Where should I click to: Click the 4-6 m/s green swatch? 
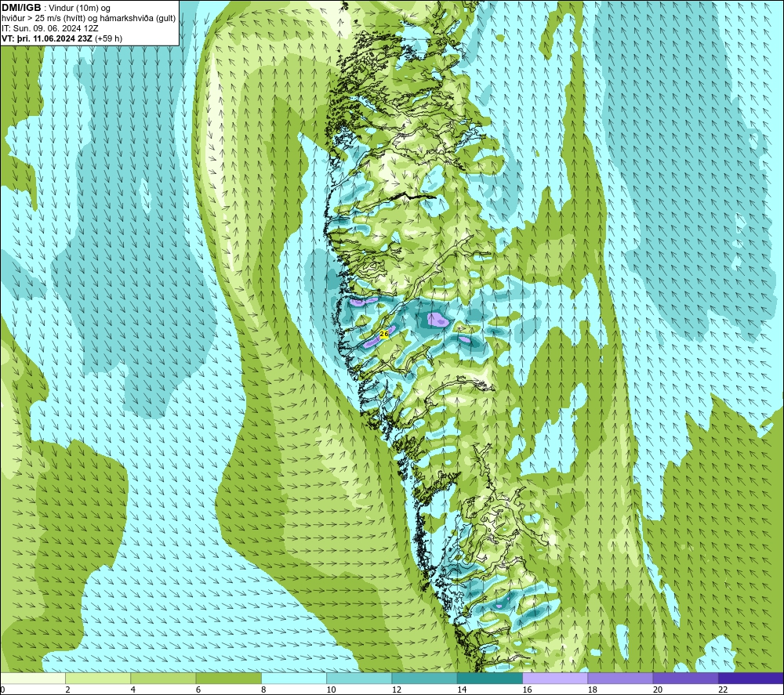tap(163, 678)
